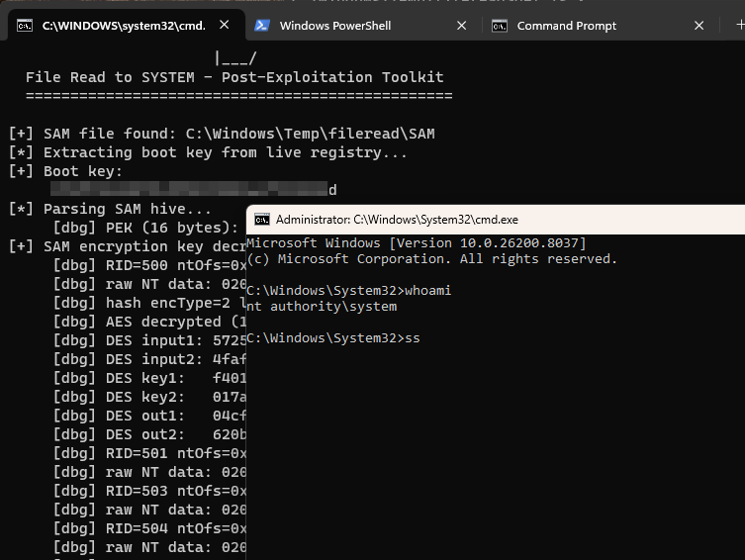This screenshot has height=560, width=745.
Task: Click the '[dbg] DES key2:' line
Action: click(149, 397)
